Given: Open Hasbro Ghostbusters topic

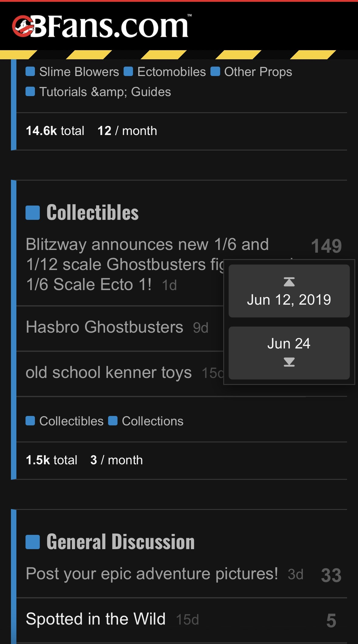Looking at the screenshot, I should click(104, 327).
